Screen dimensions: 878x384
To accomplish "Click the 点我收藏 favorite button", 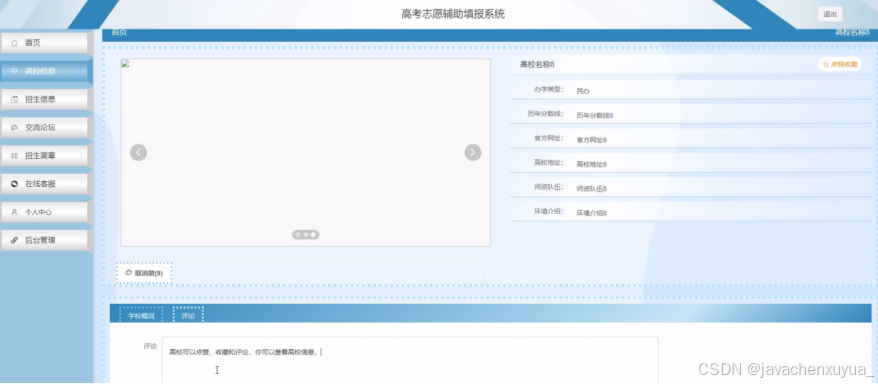I will pyautogui.click(x=840, y=64).
